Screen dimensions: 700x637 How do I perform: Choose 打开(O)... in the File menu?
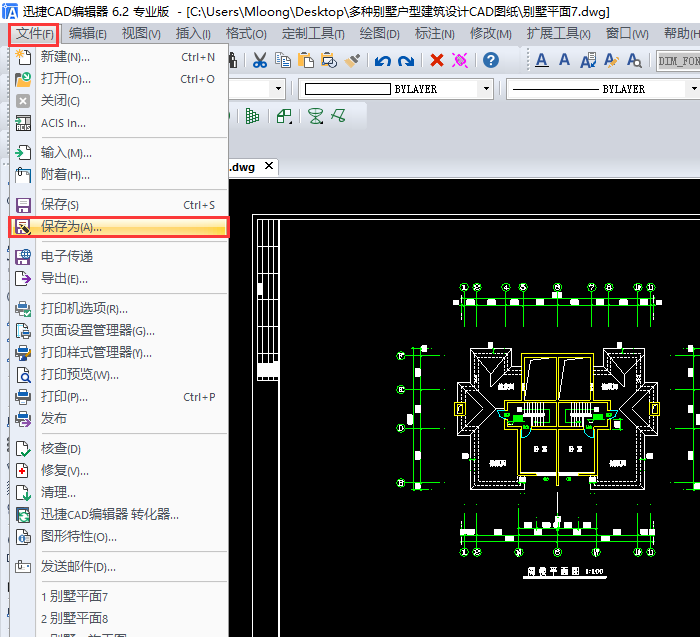[x=119, y=79]
